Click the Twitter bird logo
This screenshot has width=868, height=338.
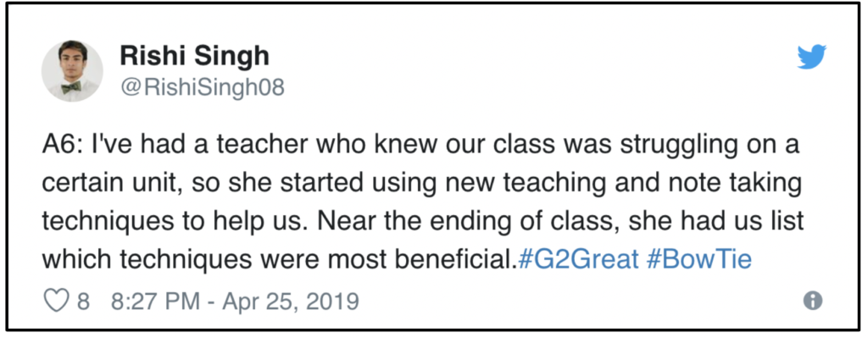[x=811, y=57]
